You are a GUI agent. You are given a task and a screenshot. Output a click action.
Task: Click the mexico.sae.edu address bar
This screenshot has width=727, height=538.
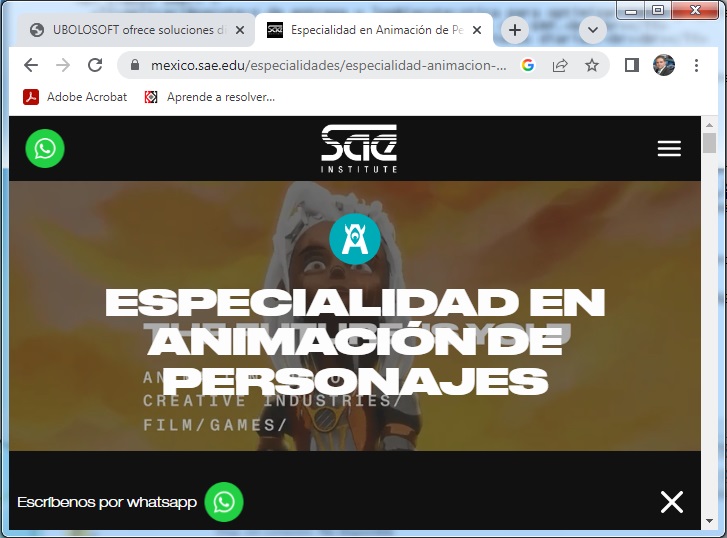click(x=329, y=65)
